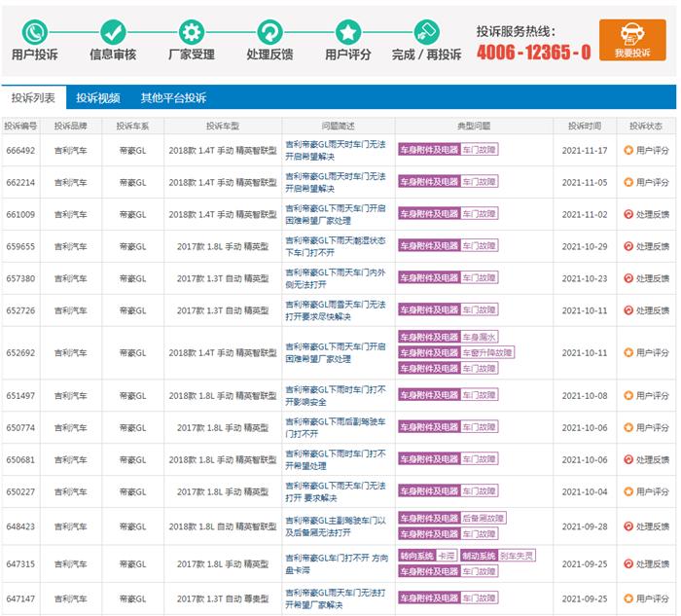681x616 pixels.
Task: Click the 投诉车系 column header
Action: click(133, 126)
